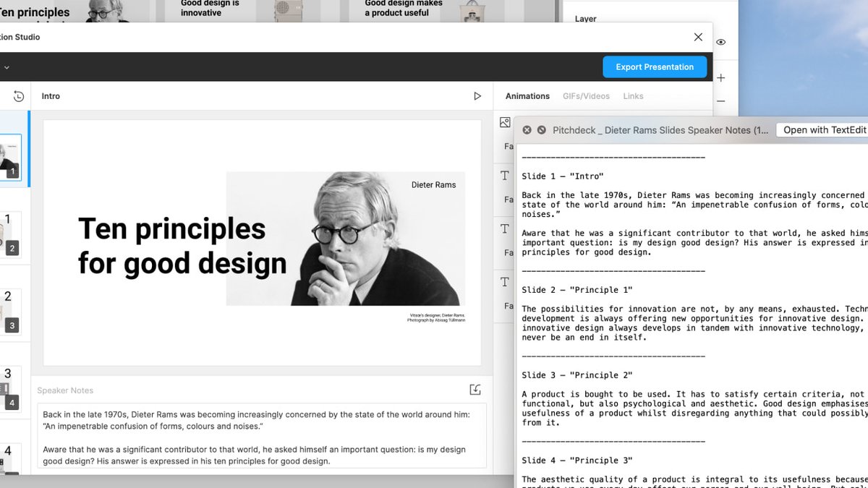Screen dimensions: 868x488
Task: Click the minus icon in the Layer panel
Action: (720, 102)
